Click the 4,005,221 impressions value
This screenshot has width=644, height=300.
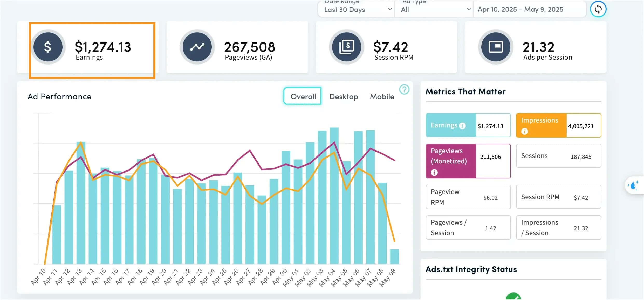pos(581,126)
